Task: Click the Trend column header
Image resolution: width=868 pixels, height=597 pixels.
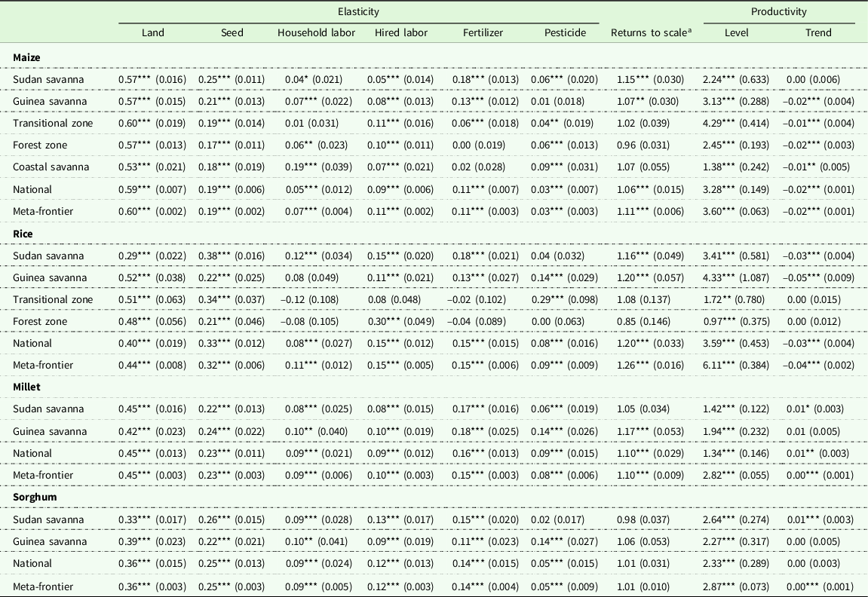Action: 818,32
